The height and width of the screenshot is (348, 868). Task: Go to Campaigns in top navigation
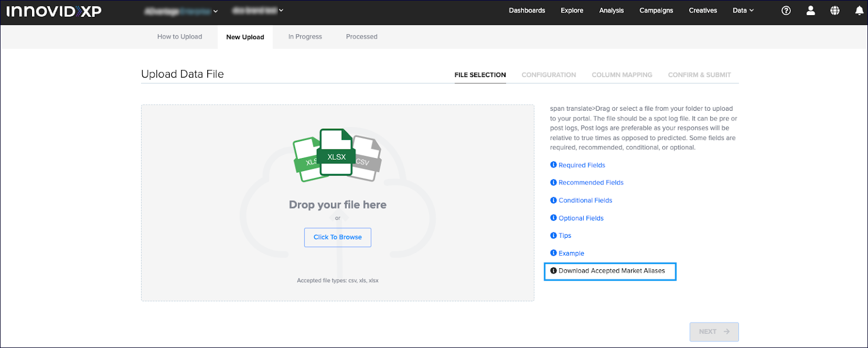point(656,10)
